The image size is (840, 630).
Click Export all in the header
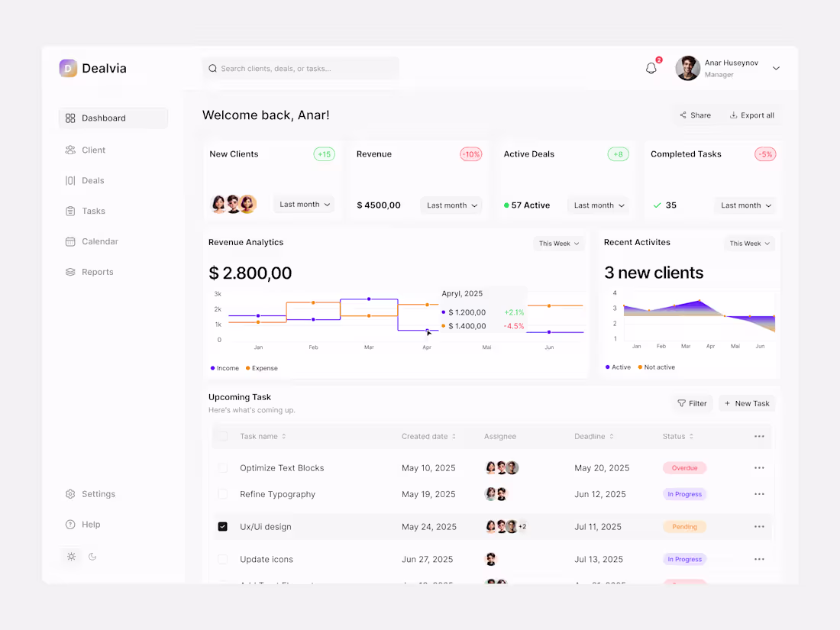[x=752, y=115]
